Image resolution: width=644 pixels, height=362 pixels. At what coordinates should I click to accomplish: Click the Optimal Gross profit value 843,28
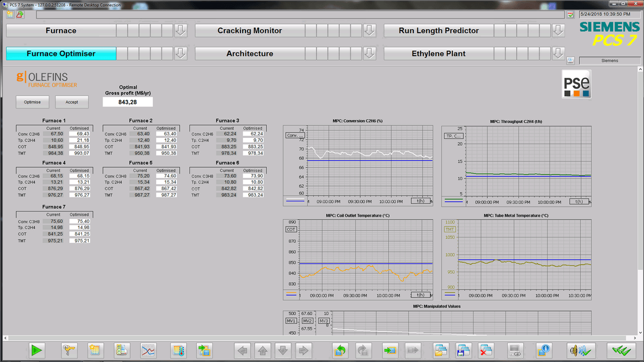128,102
